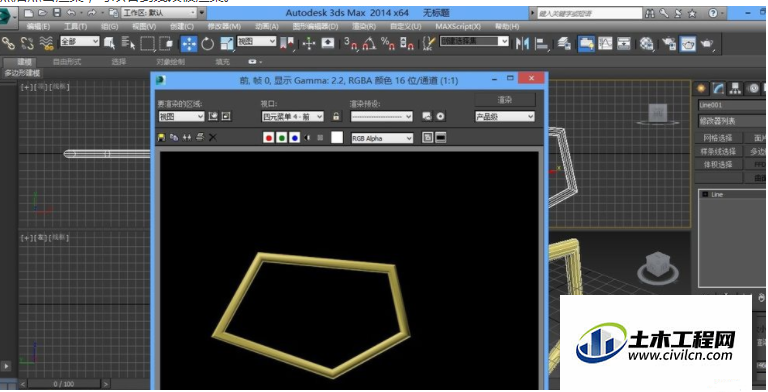Toggle 3D Snaps in main toolbar
768x392 pixels.
tap(351, 44)
